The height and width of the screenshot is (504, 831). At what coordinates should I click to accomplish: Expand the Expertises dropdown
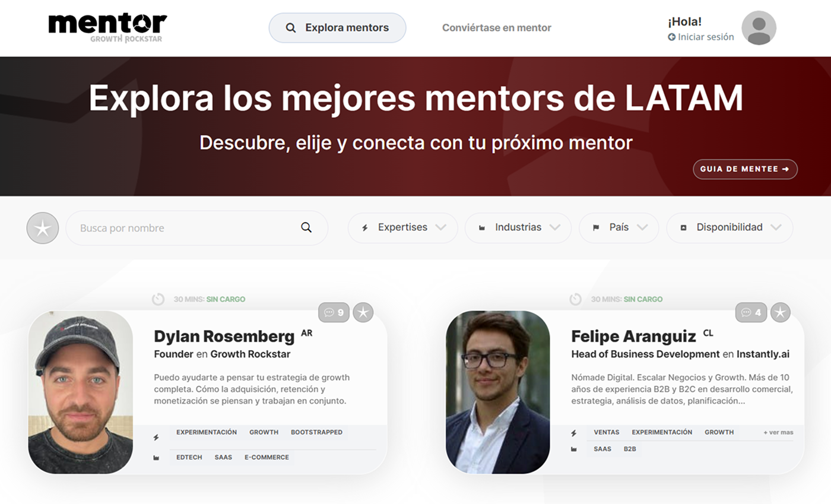(x=403, y=227)
